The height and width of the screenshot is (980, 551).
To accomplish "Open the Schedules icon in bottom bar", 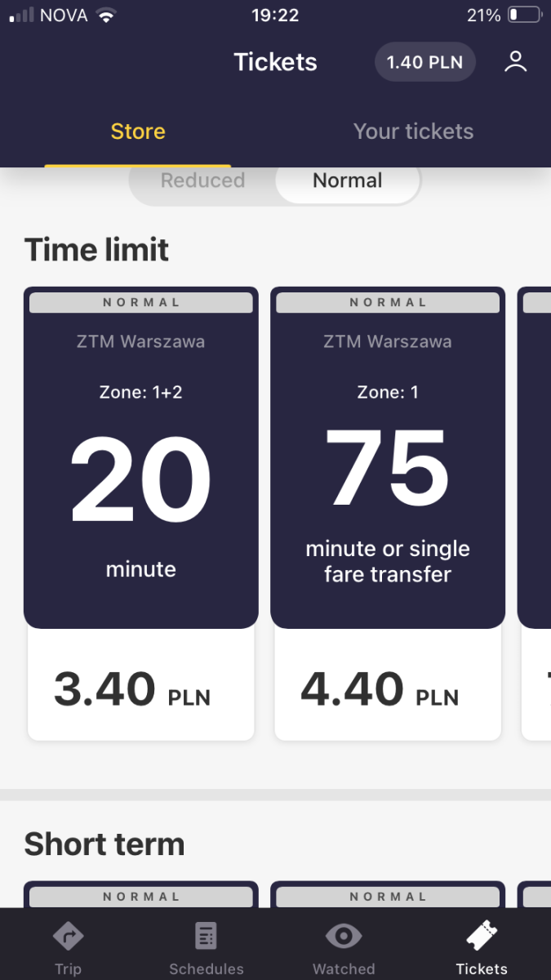I will tap(206, 936).
